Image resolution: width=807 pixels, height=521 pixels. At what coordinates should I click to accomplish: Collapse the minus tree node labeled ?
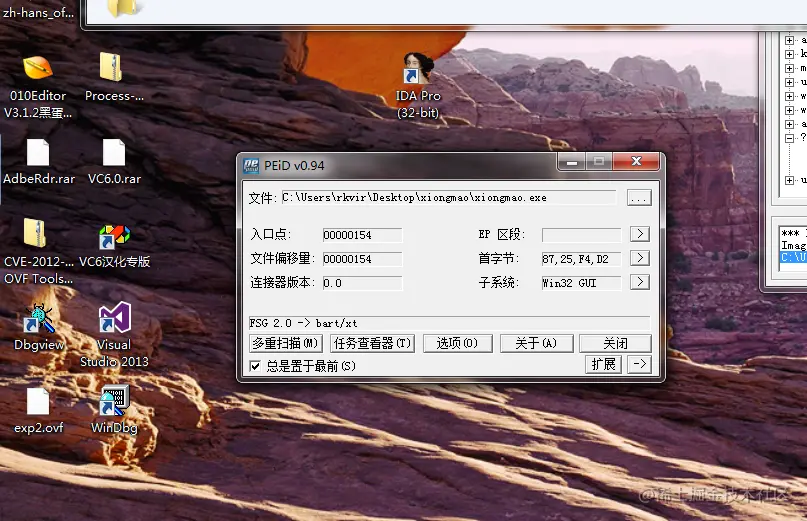(x=789, y=138)
